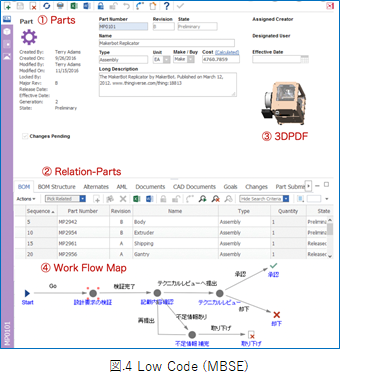Click the Makerbot 3D model thumbnail

(283, 103)
